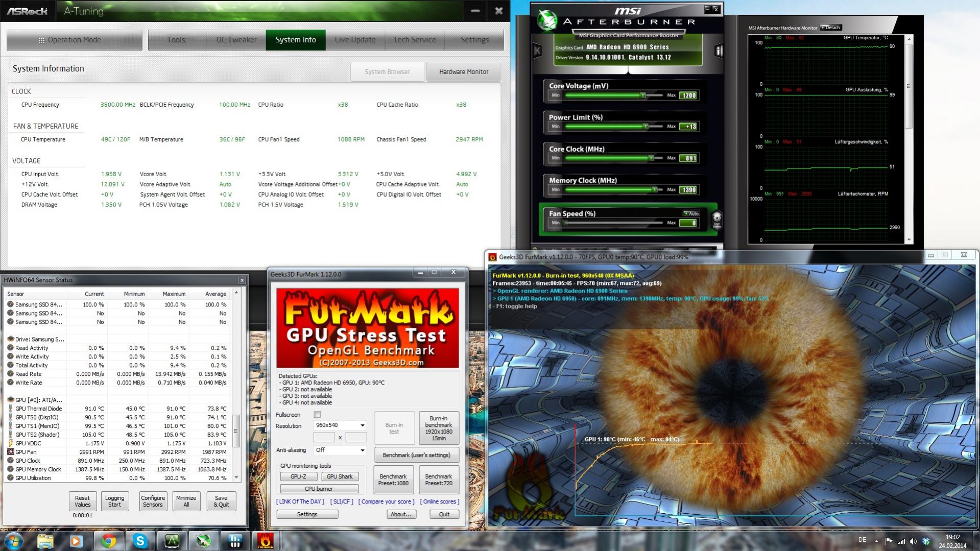Click Reset Values in HWiNFO
Image resolution: width=980 pixels, height=551 pixels.
(x=82, y=501)
